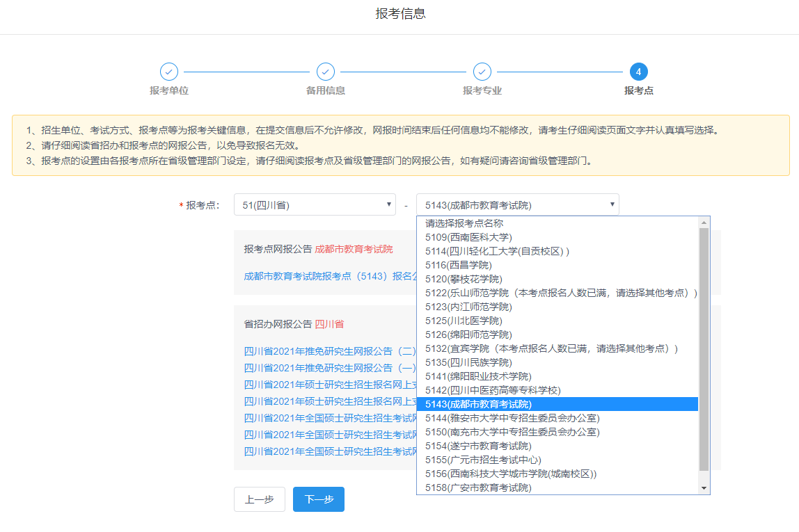Click the dropdown list scroll down arrow

click(x=704, y=488)
